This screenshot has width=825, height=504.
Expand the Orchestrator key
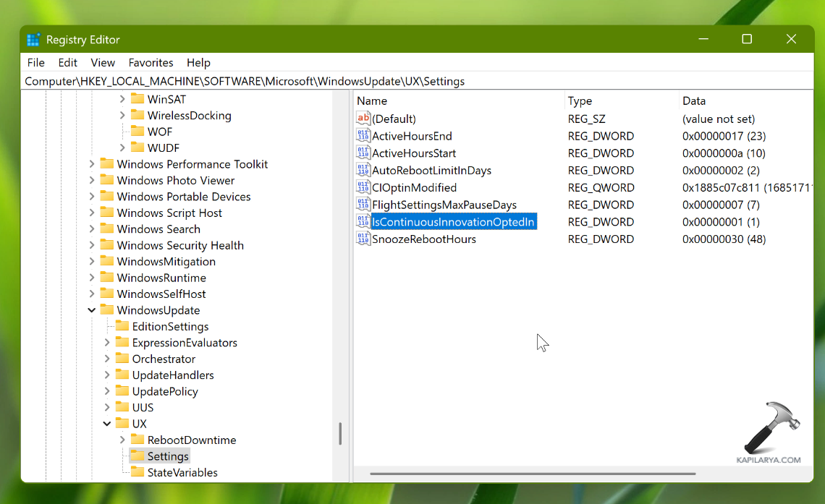106,358
